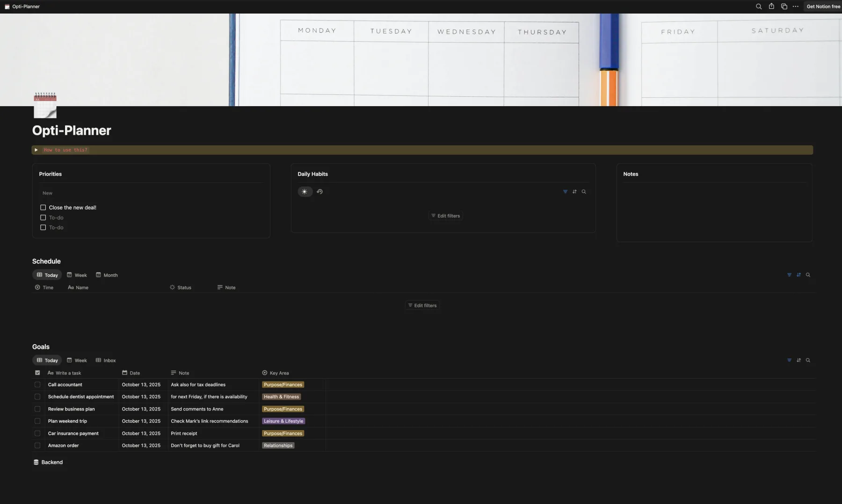Click the Leisure & Lifestyle tag
842x504 pixels.
coord(283,421)
